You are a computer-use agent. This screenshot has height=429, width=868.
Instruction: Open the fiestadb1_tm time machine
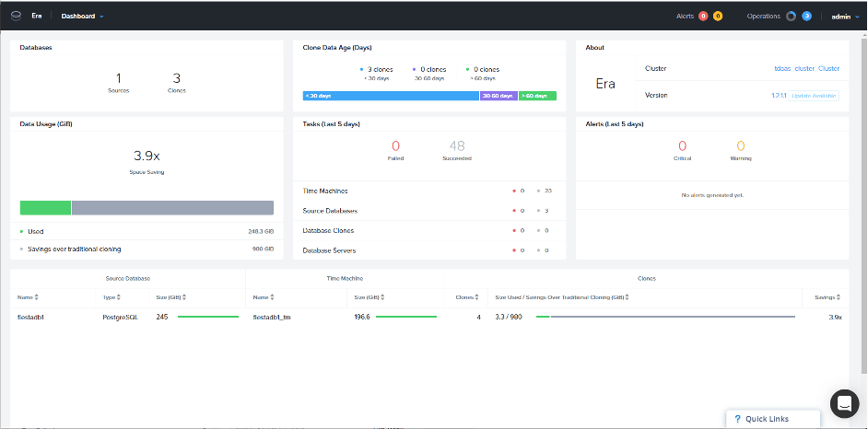coord(272,318)
